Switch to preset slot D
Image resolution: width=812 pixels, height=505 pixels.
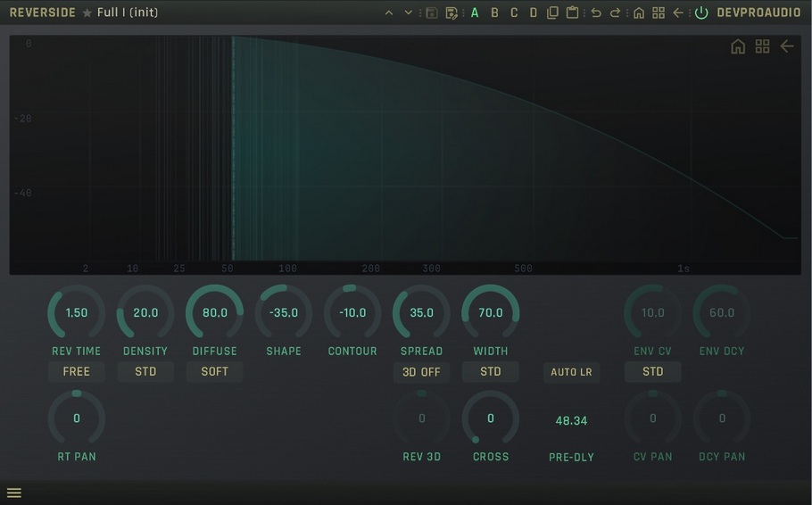tap(534, 12)
